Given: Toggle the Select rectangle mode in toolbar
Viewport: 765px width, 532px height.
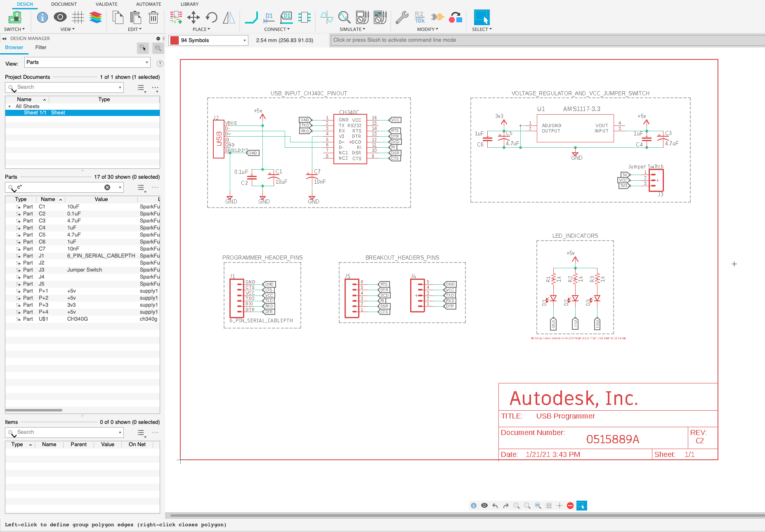Looking at the screenshot, I should pyautogui.click(x=482, y=17).
